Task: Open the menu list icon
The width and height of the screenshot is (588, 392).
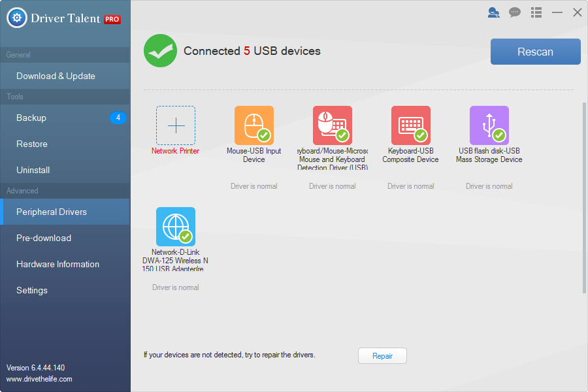Action: click(536, 12)
